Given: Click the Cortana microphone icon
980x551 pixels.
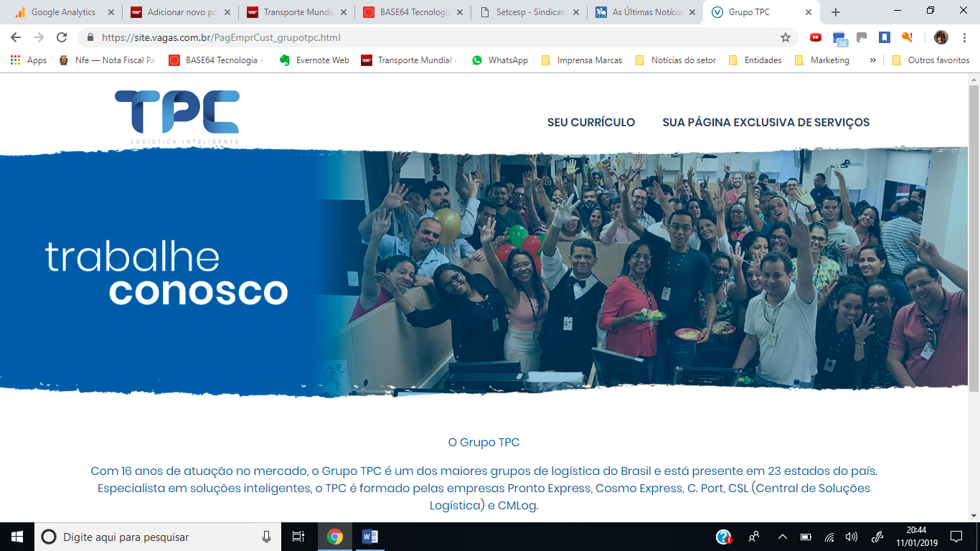Looking at the screenshot, I should (266, 537).
